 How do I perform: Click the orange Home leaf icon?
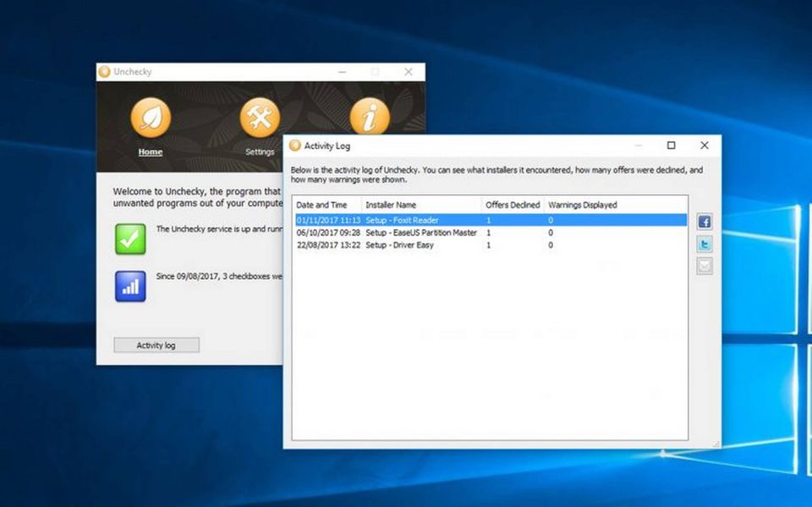coord(151,118)
